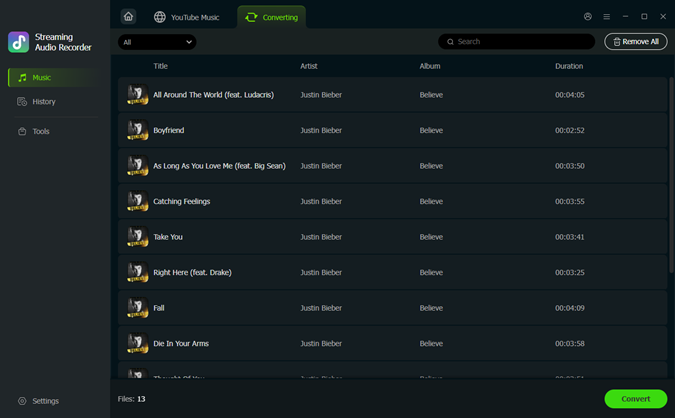This screenshot has width=675, height=418.
Task: Click the All Around The World album thumbnail
Action: (x=137, y=94)
